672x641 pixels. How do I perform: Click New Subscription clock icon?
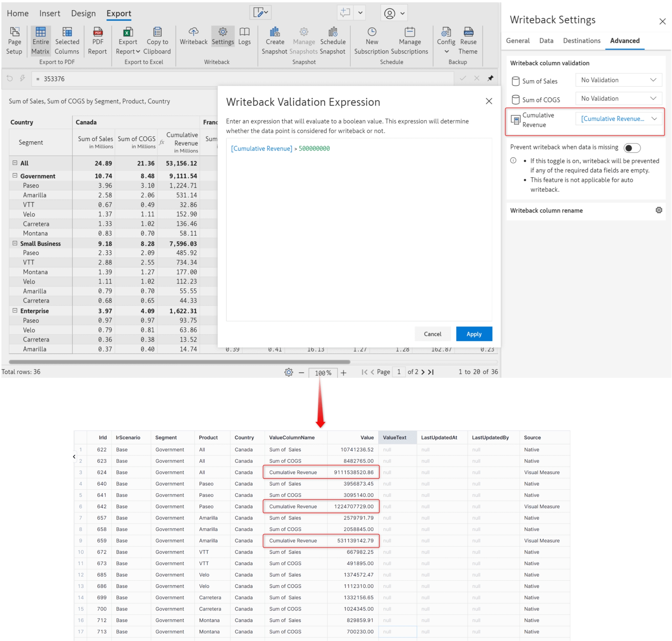click(x=372, y=32)
